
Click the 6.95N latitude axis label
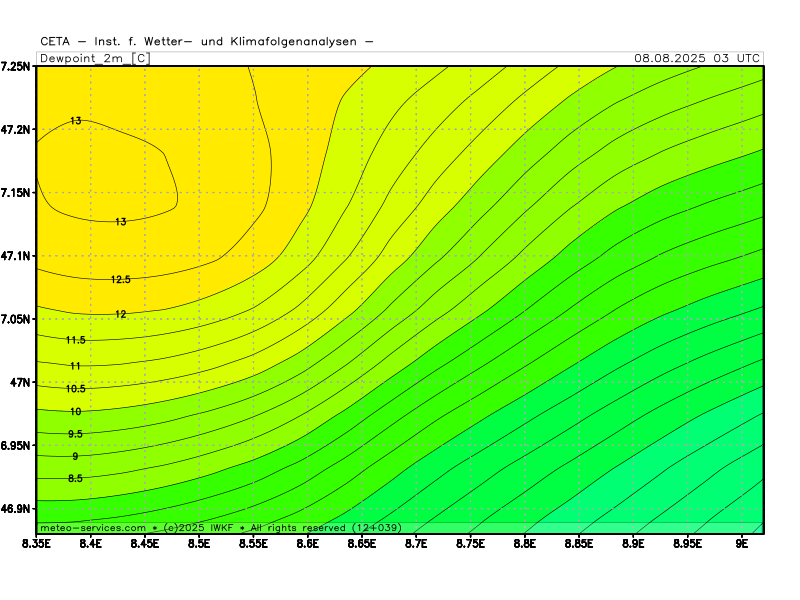pos(16,446)
